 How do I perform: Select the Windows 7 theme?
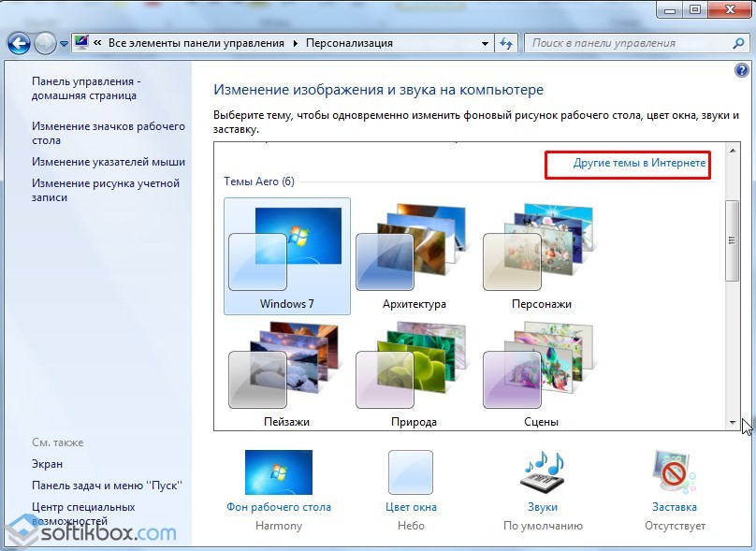pyautogui.click(x=287, y=255)
